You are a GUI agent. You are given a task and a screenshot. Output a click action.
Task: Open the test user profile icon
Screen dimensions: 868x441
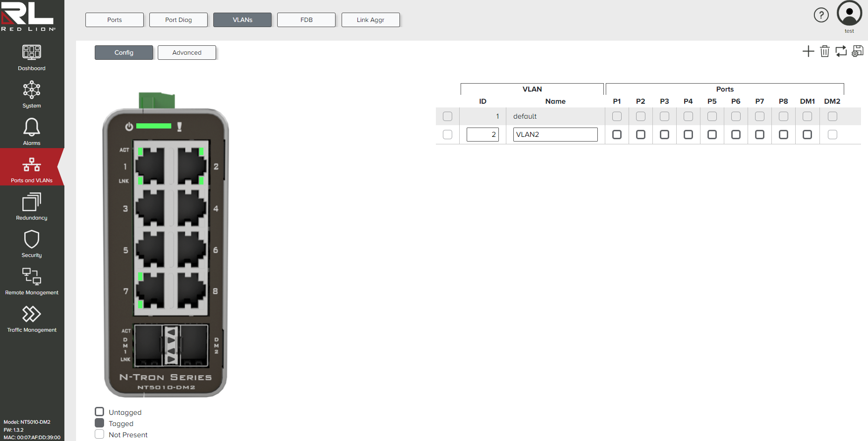pyautogui.click(x=849, y=14)
